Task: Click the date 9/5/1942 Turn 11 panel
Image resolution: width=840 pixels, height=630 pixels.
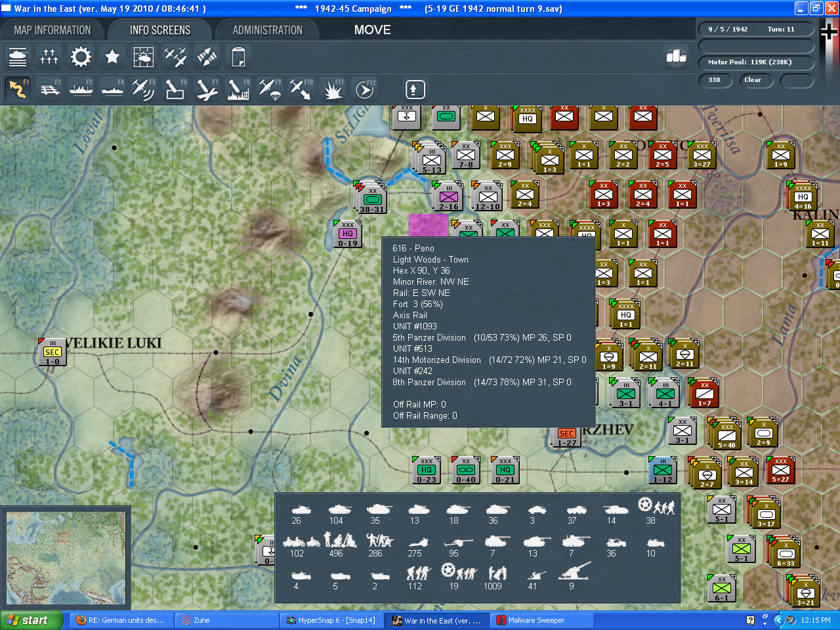Action: [x=755, y=30]
